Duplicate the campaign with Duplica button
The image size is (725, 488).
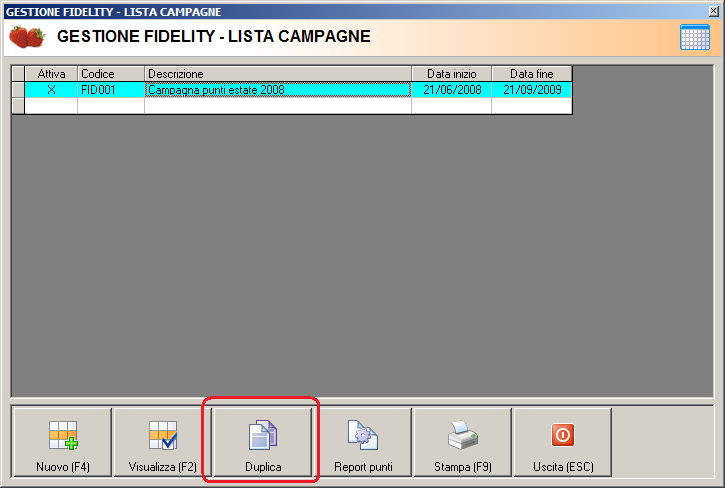click(263, 442)
